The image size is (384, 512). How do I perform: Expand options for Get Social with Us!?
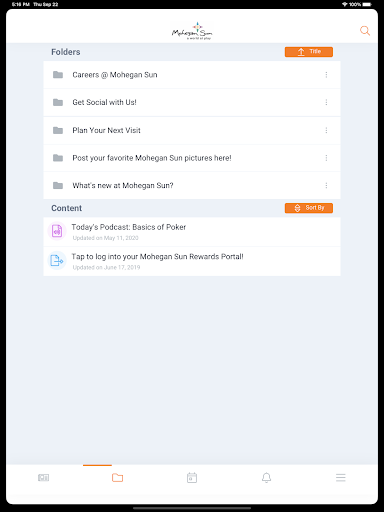tap(326, 102)
